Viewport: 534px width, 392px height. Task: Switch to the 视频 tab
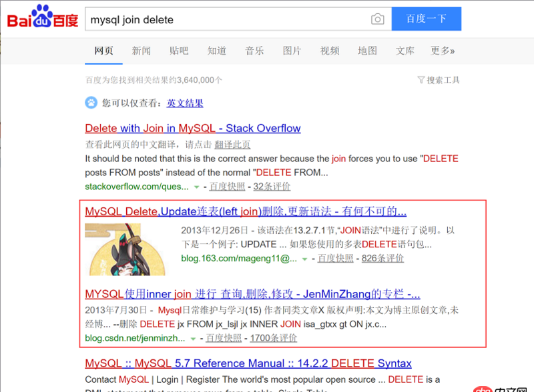coord(330,50)
